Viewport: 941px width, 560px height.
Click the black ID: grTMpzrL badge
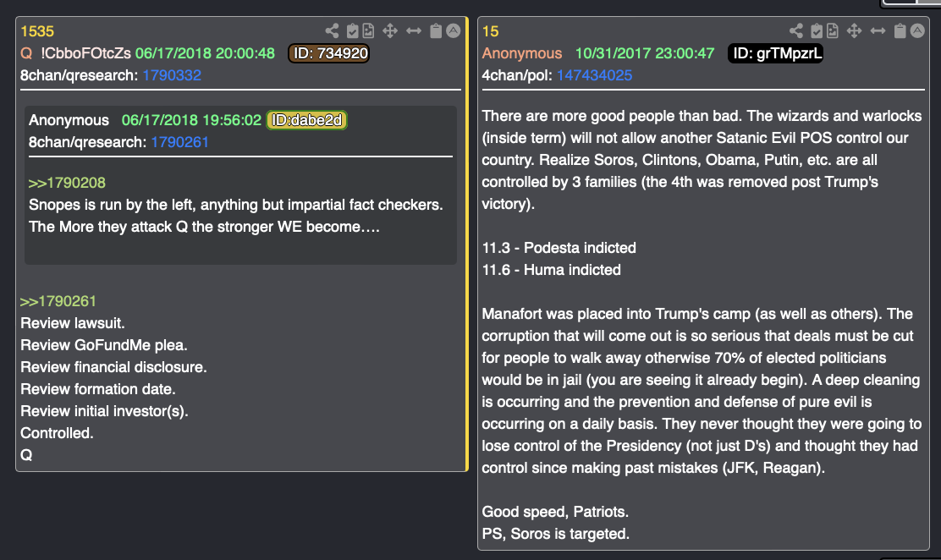point(777,53)
